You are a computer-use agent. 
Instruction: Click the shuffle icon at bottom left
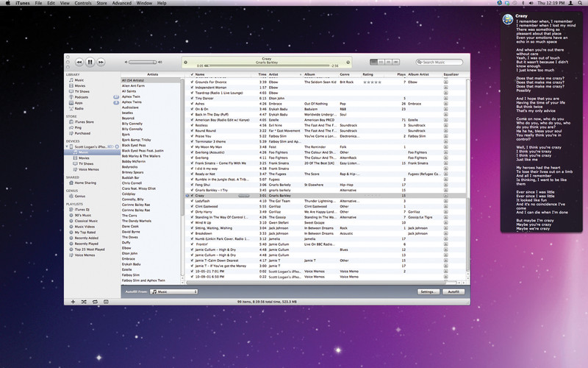[85, 302]
